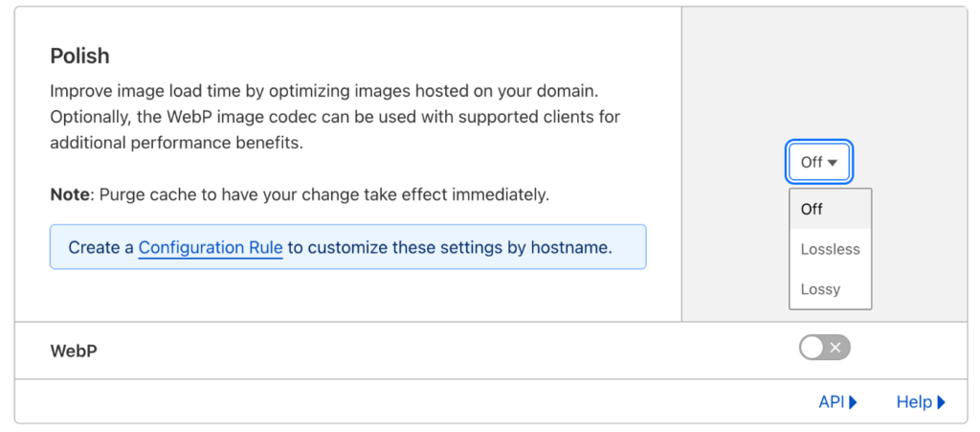This screenshot has height=432, width=980.
Task: Enable the WebP toggle switch
Action: tap(824, 348)
